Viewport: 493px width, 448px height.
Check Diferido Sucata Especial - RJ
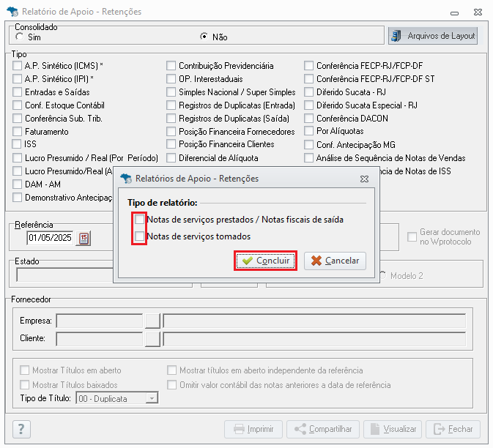pos(308,105)
